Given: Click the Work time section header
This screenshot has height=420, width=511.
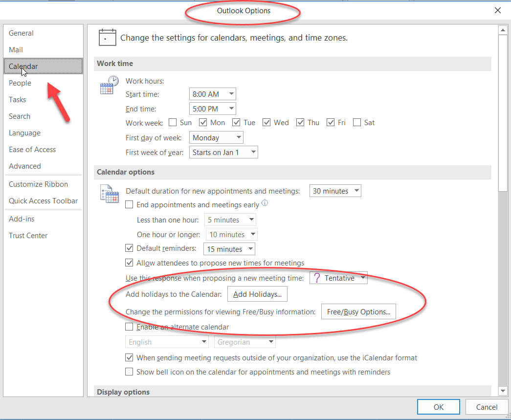Looking at the screenshot, I should tap(292, 64).
